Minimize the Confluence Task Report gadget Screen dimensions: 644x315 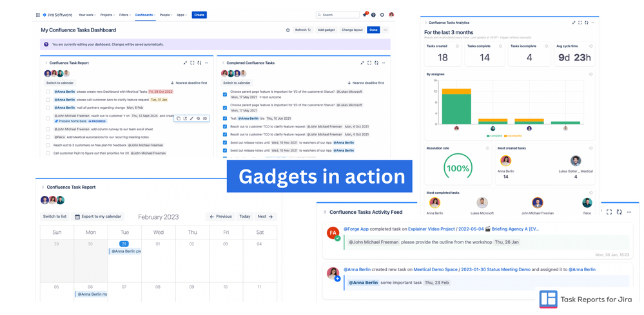pyautogui.click(x=186, y=62)
